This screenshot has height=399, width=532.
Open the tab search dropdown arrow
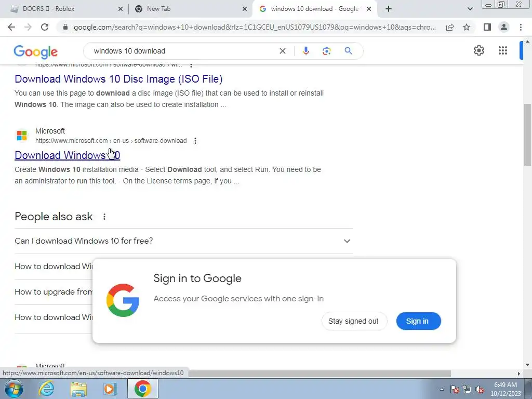[x=470, y=9]
